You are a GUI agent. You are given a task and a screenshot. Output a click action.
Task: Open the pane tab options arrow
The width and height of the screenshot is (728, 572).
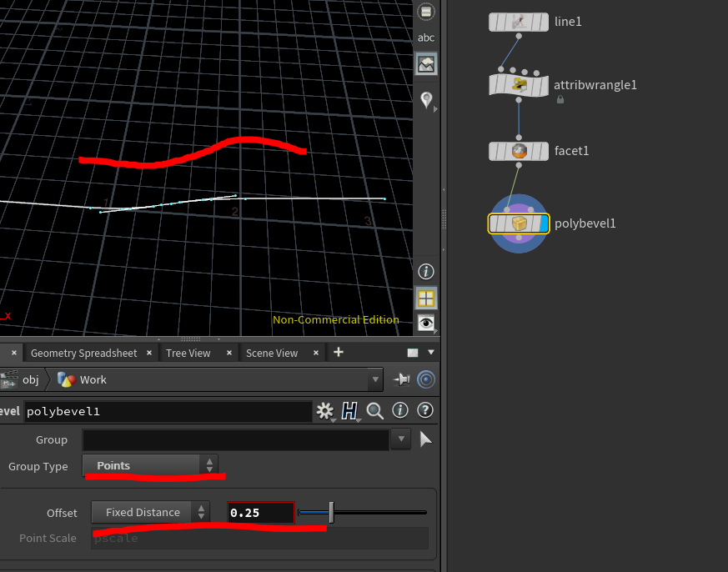(x=431, y=353)
